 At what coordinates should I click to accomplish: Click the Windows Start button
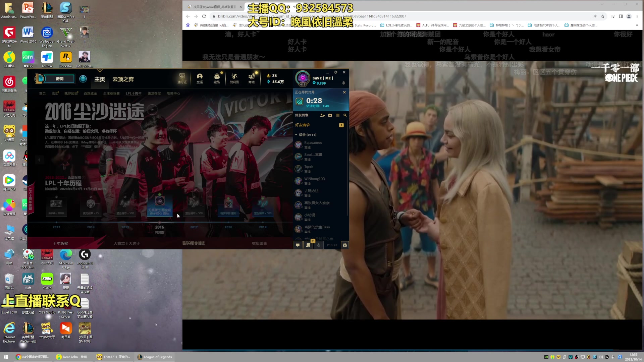coord(6,357)
